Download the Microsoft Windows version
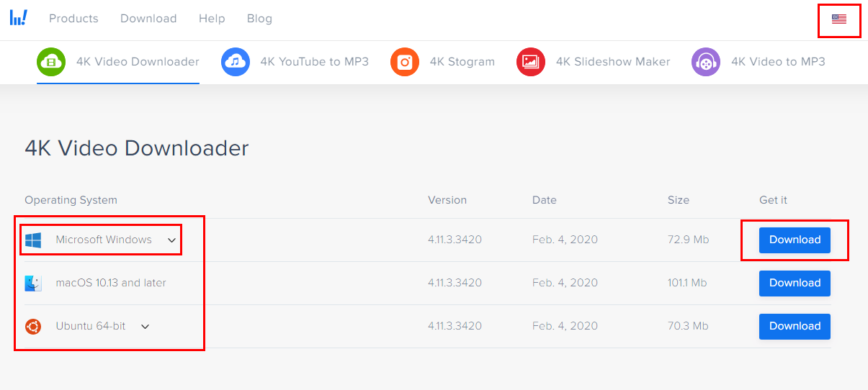Viewport: 868px width, 390px height. tap(795, 240)
